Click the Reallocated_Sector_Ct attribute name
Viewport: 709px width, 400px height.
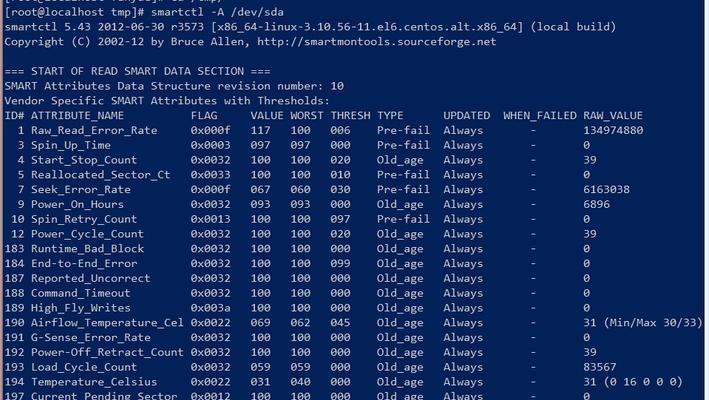click(x=100, y=175)
